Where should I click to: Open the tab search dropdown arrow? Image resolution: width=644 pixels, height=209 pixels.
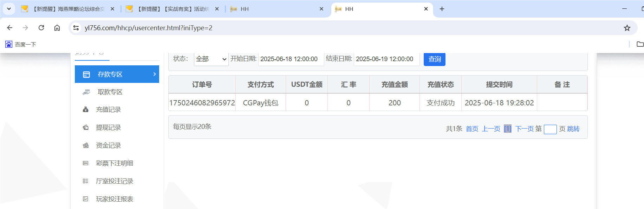9,9
